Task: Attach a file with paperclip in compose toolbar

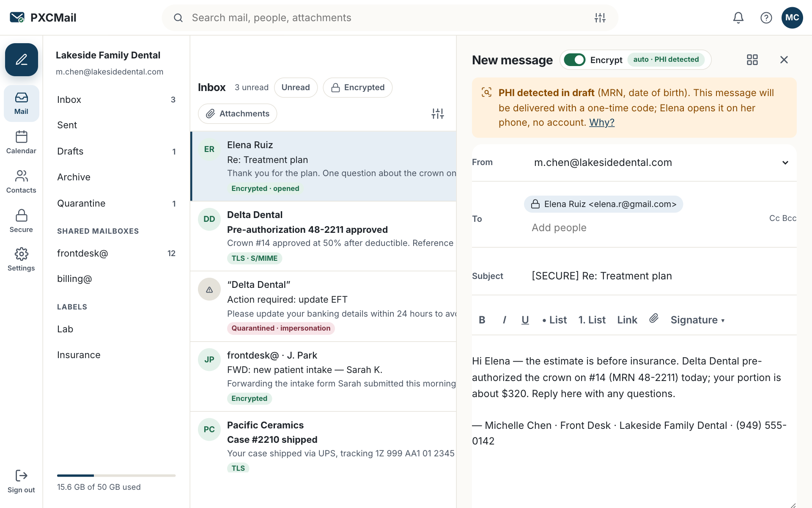Action: 654,318
